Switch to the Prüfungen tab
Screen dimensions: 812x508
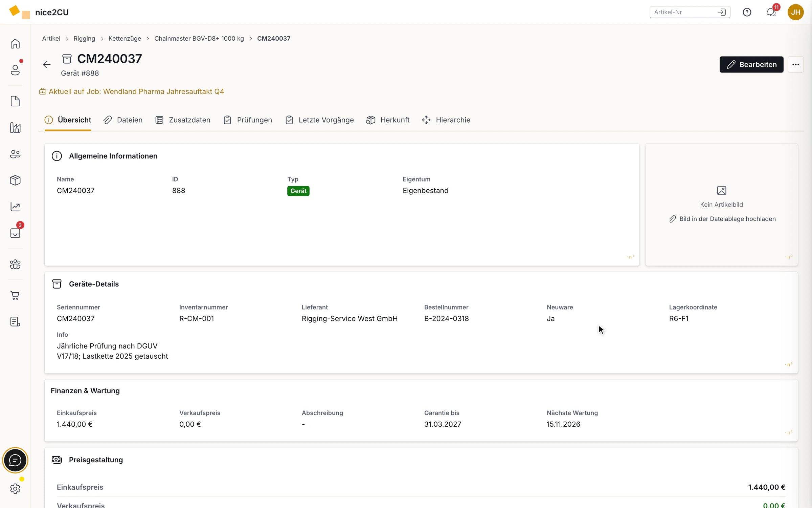click(x=248, y=120)
